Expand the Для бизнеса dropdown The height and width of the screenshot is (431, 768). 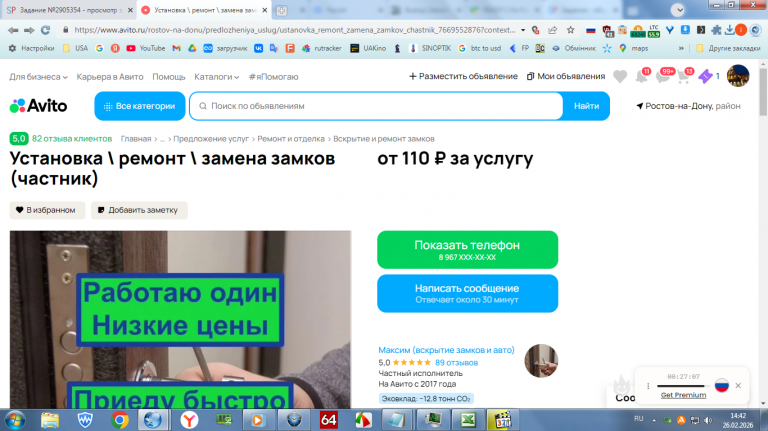[38, 77]
